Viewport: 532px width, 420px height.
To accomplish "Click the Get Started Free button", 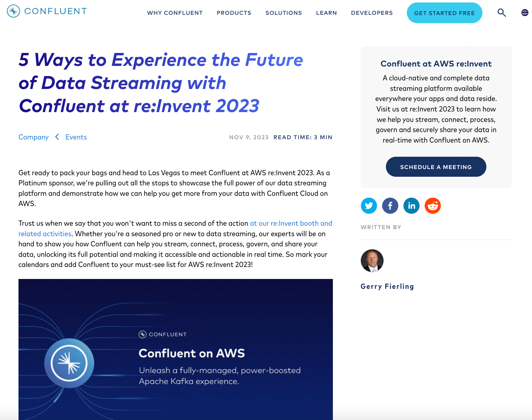I will pos(444,13).
